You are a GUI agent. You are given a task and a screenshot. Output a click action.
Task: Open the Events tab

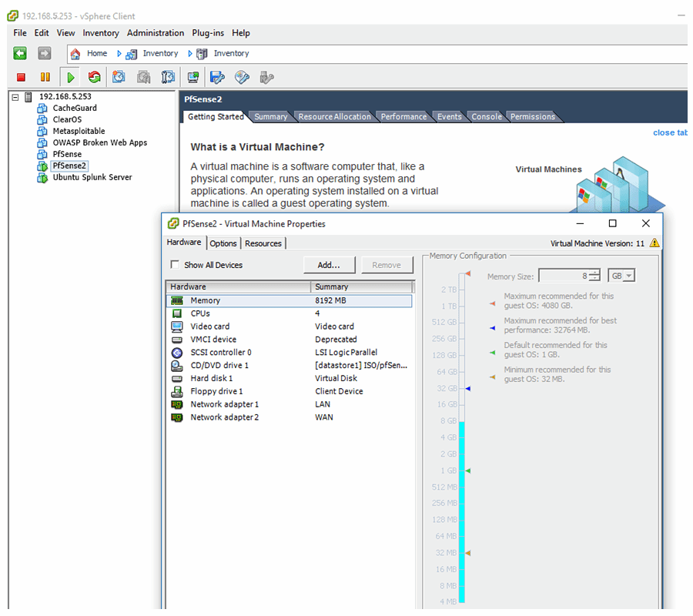coord(450,117)
